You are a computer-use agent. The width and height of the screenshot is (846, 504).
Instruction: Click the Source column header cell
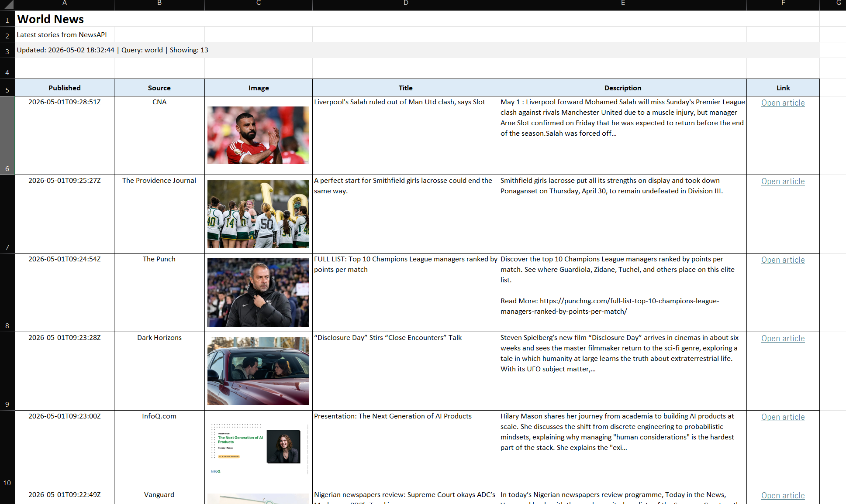click(159, 88)
